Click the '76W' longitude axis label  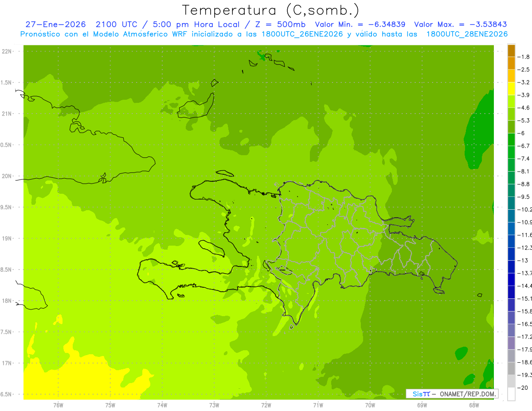[x=58, y=405]
